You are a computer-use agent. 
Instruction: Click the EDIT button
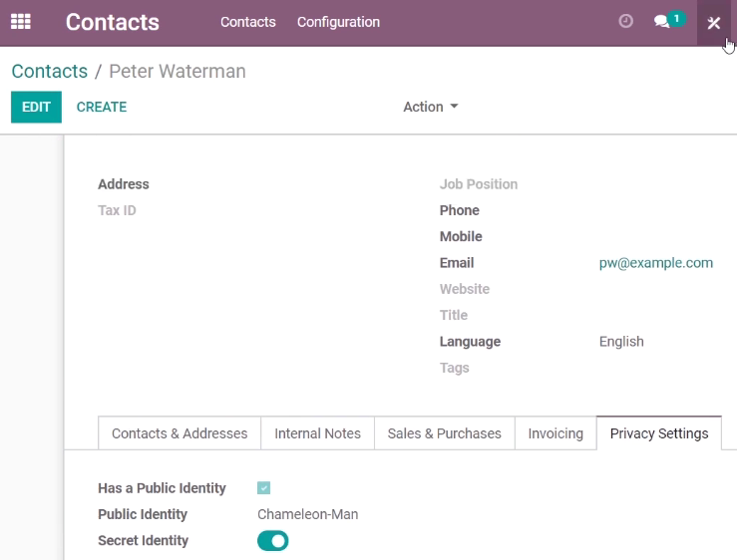[x=36, y=107]
